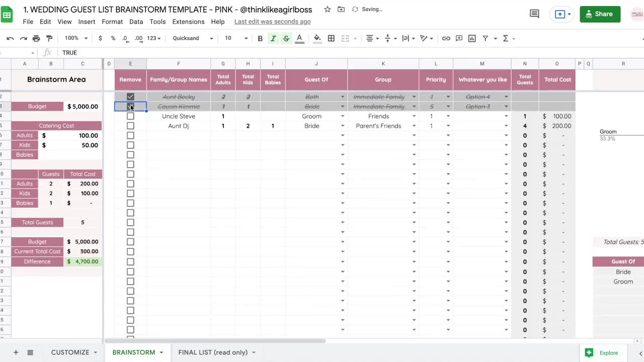Click the Insert link icon
The width and height of the screenshot is (644, 362).
[x=446, y=38]
